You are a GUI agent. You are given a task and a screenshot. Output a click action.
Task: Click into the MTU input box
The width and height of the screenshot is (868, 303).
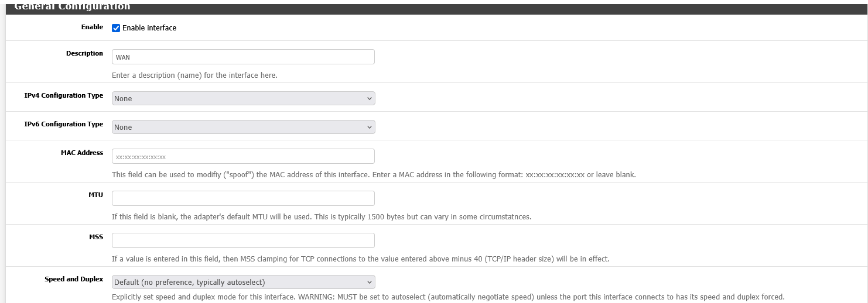(x=243, y=198)
